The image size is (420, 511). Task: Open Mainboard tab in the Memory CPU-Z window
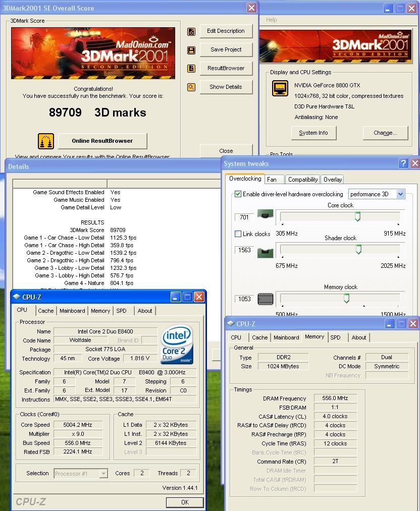point(286,337)
